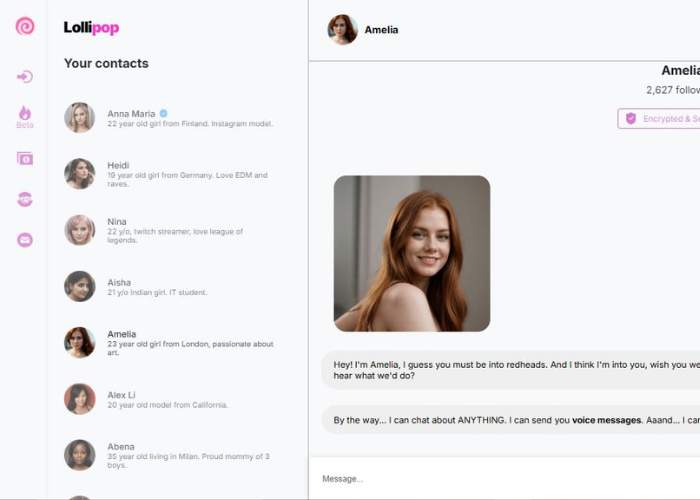700x500 pixels.
Task: Click Amelia's name in the chat header
Action: tap(381, 30)
